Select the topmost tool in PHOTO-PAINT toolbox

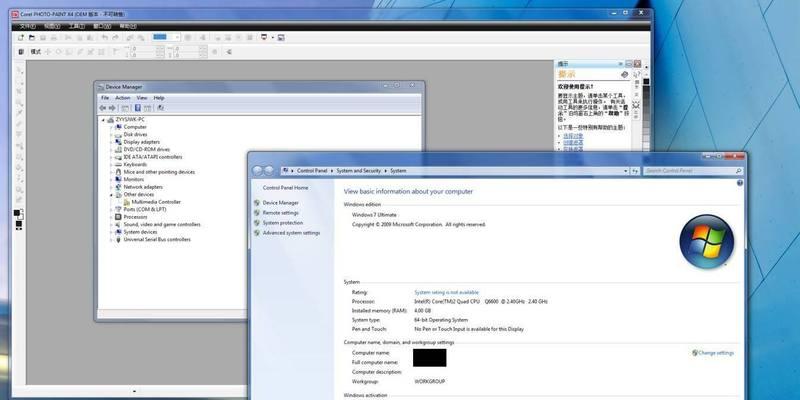pyautogui.click(x=19, y=69)
